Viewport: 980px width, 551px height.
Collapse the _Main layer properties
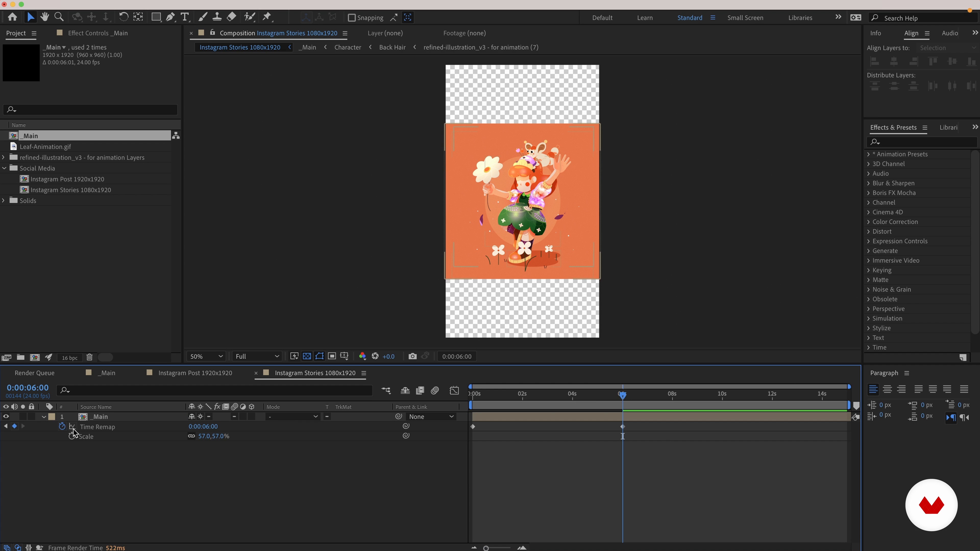44,417
